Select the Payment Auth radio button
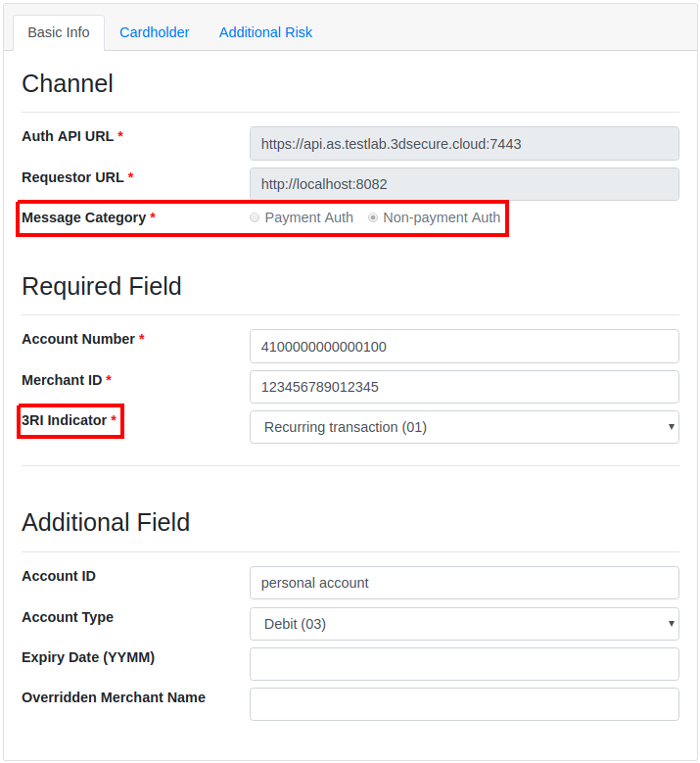This screenshot has height=763, width=700. [256, 218]
